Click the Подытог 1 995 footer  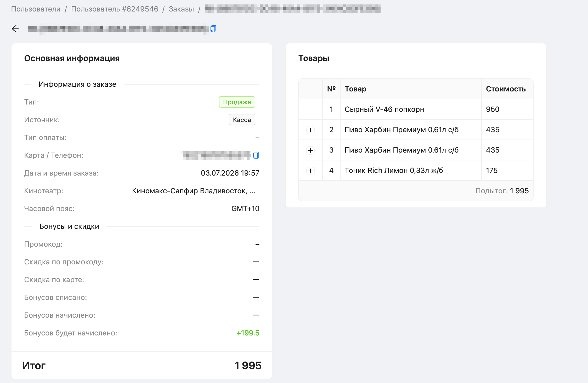pyautogui.click(x=502, y=191)
